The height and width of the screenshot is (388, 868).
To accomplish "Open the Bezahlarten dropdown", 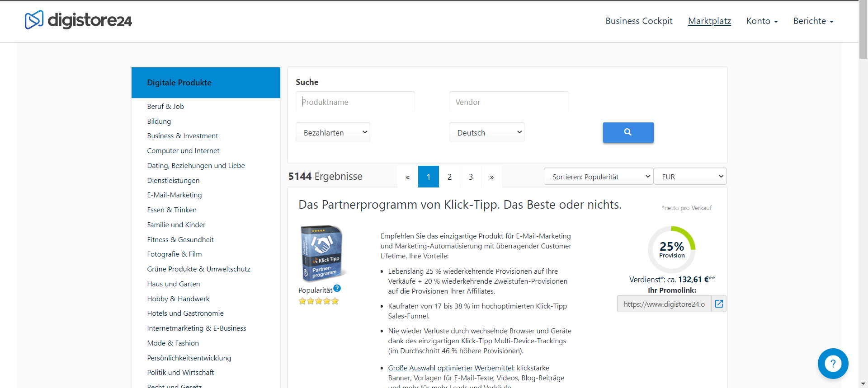I will coord(333,132).
